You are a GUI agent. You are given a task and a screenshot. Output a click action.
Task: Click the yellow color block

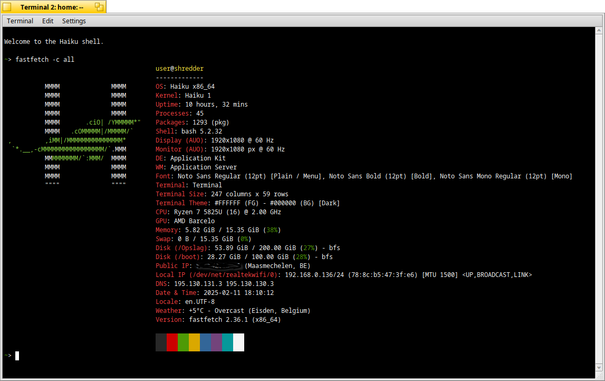pos(194,342)
